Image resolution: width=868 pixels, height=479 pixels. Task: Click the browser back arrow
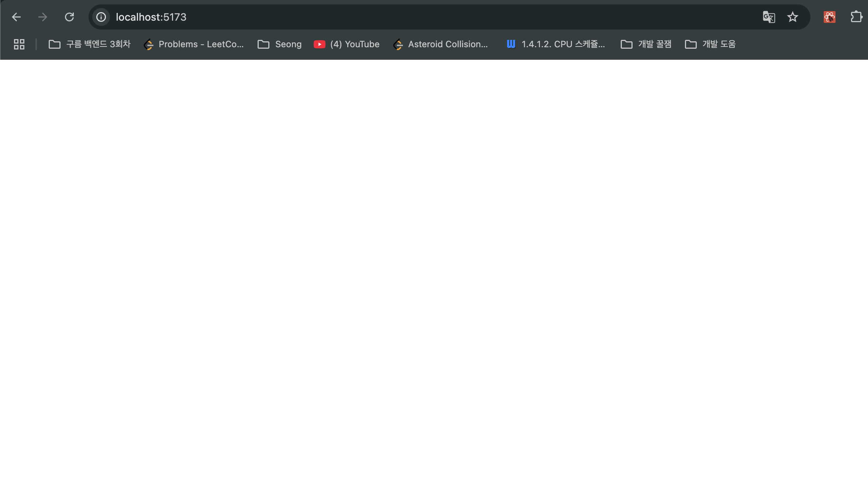point(16,17)
